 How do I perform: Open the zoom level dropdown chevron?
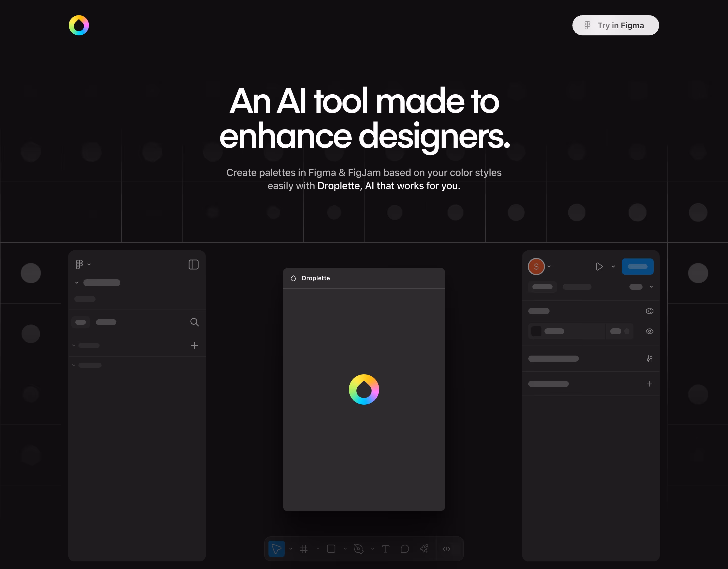click(x=651, y=287)
